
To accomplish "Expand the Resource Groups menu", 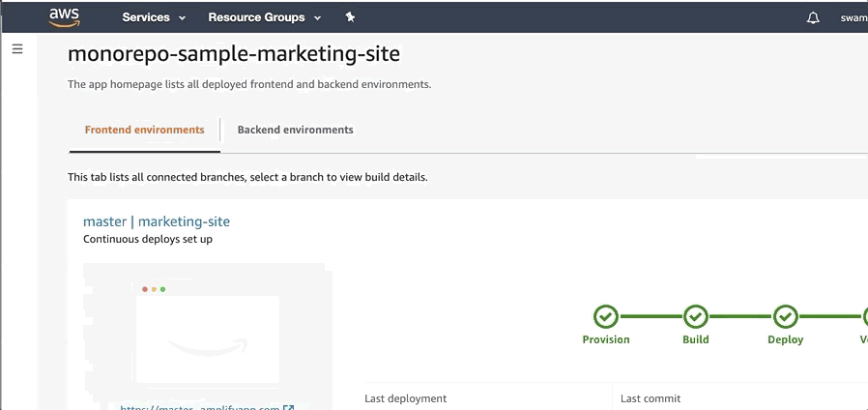I will pyautogui.click(x=265, y=17).
